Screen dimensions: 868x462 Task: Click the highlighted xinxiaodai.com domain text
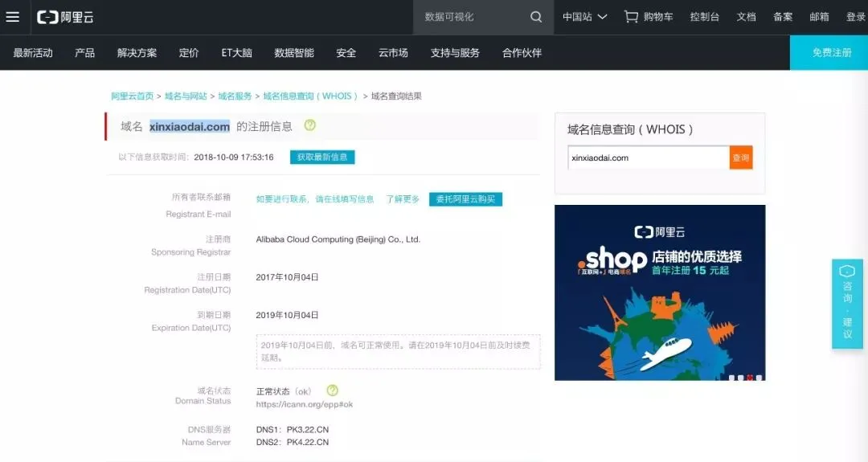pyautogui.click(x=190, y=126)
